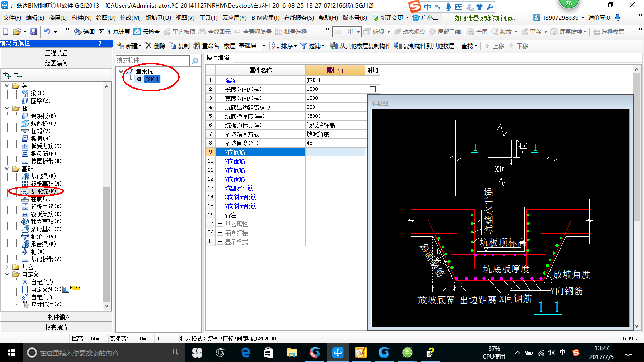Image resolution: width=644 pixels, height=362 pixels.
Task: Pin the 模块导航栏 panel
Action: [x=99, y=43]
